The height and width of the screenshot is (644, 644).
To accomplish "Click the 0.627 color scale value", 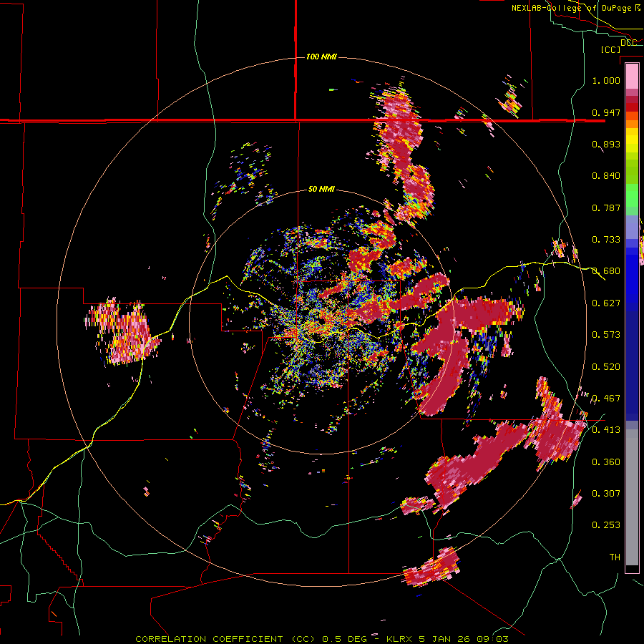I will pyautogui.click(x=606, y=303).
